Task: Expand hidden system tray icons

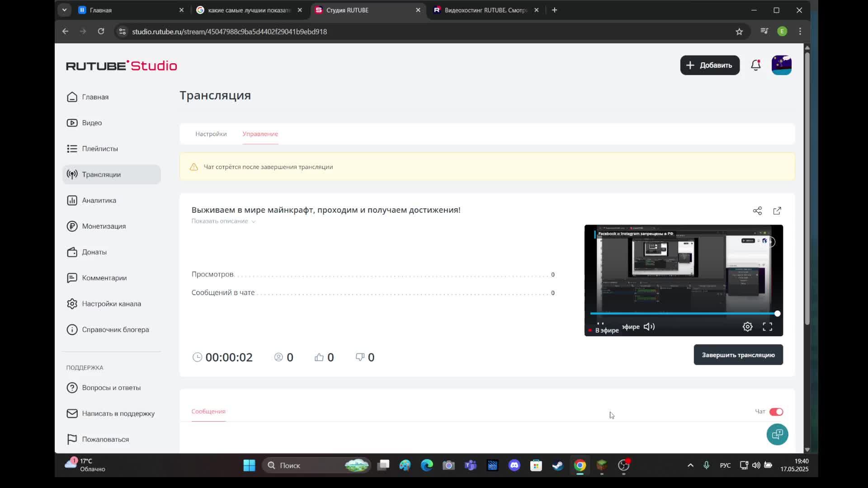Action: [x=690, y=465]
